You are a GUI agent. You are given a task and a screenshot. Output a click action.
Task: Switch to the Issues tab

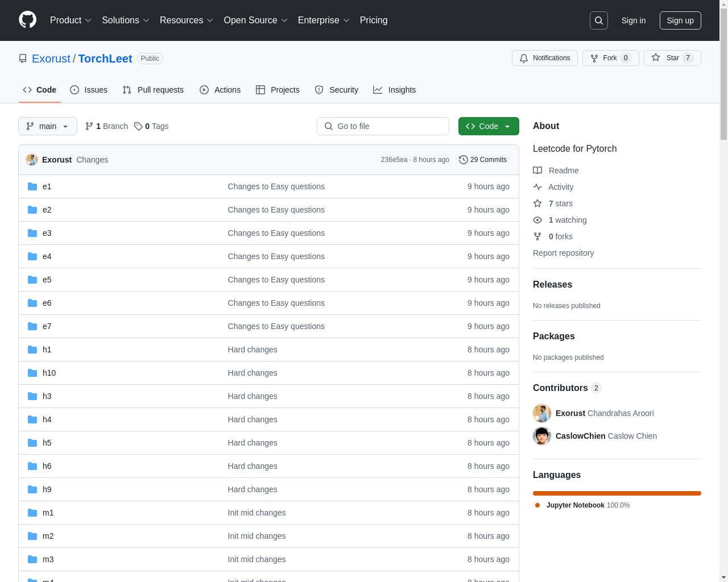coord(89,90)
